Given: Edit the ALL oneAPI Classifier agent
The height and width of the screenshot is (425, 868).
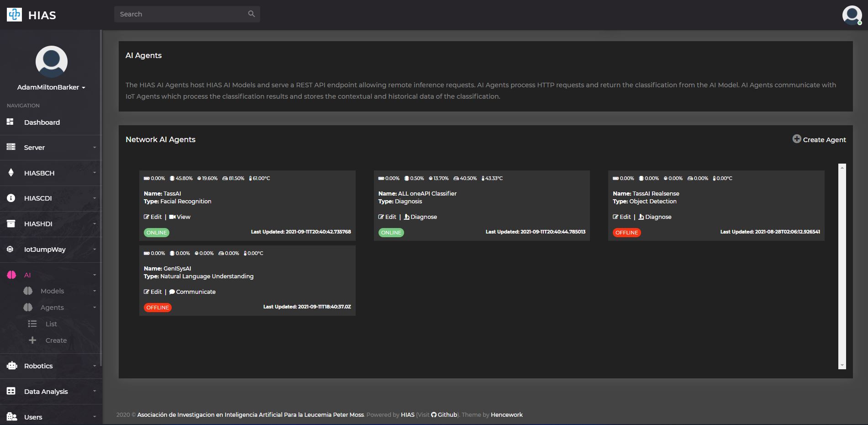Looking at the screenshot, I should pos(387,217).
